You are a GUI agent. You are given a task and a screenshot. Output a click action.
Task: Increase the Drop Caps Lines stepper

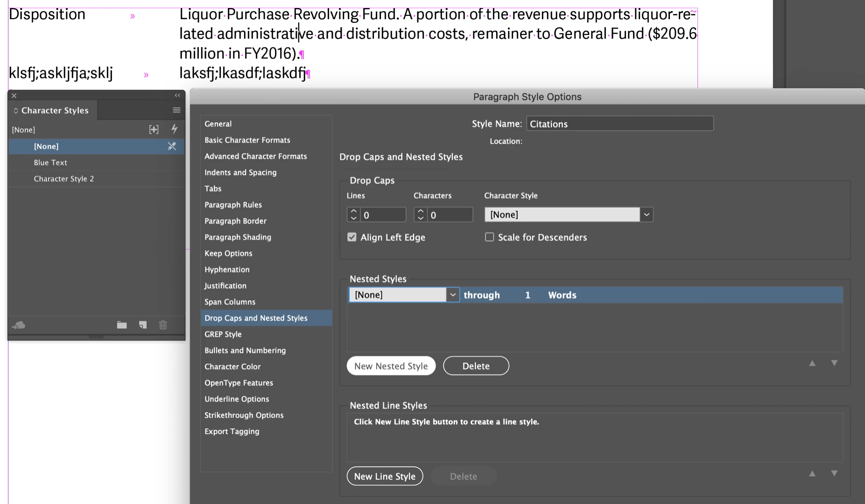coord(353,211)
